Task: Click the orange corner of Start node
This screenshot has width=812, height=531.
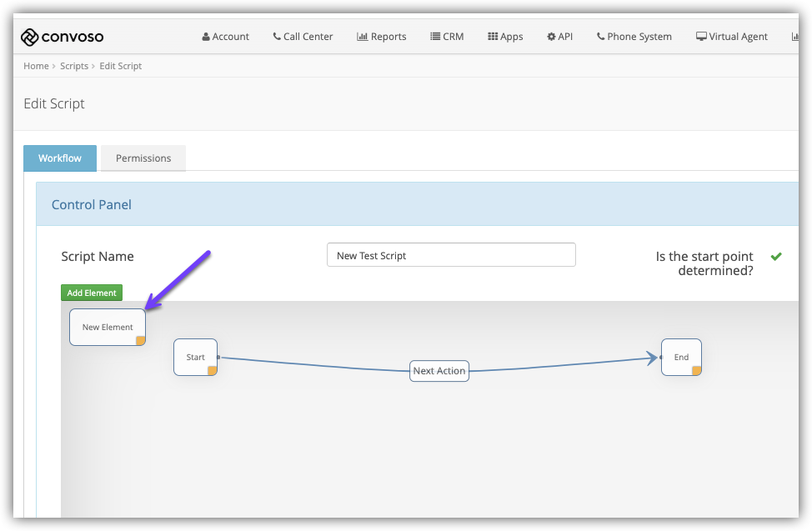Action: coord(213,370)
